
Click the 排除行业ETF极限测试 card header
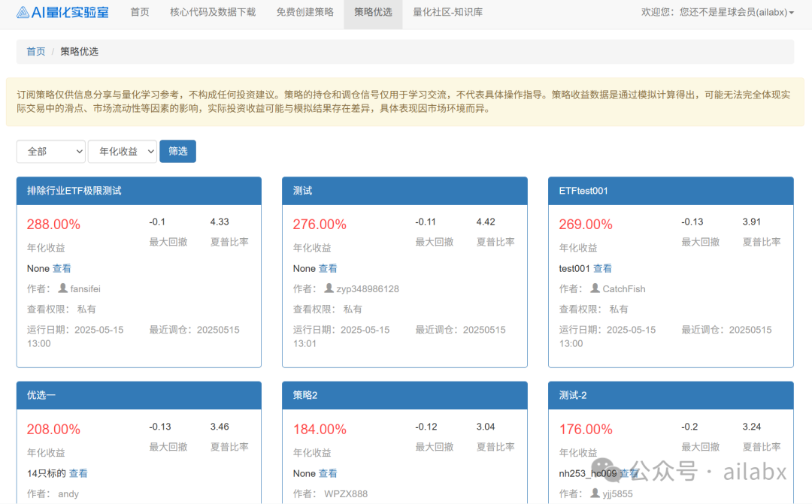coord(139,191)
